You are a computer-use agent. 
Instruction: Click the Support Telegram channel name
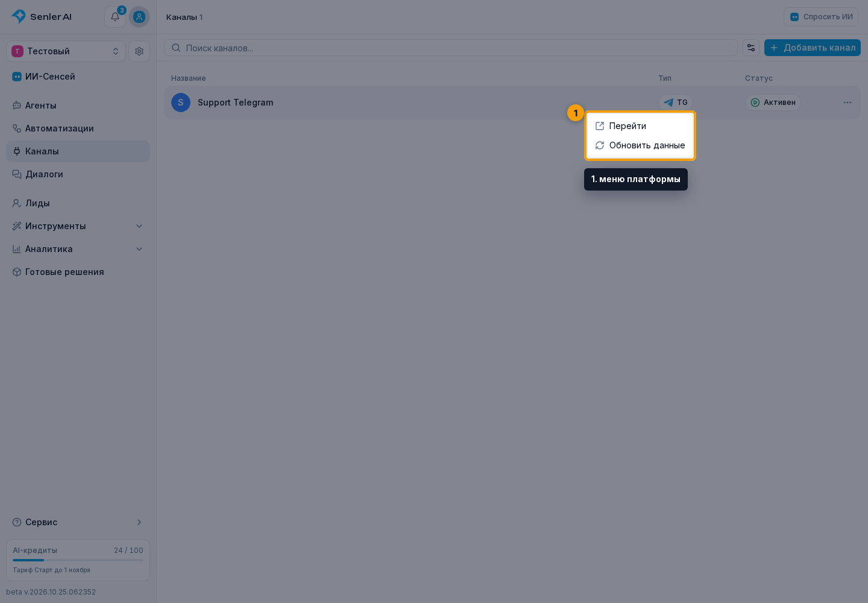tap(236, 103)
